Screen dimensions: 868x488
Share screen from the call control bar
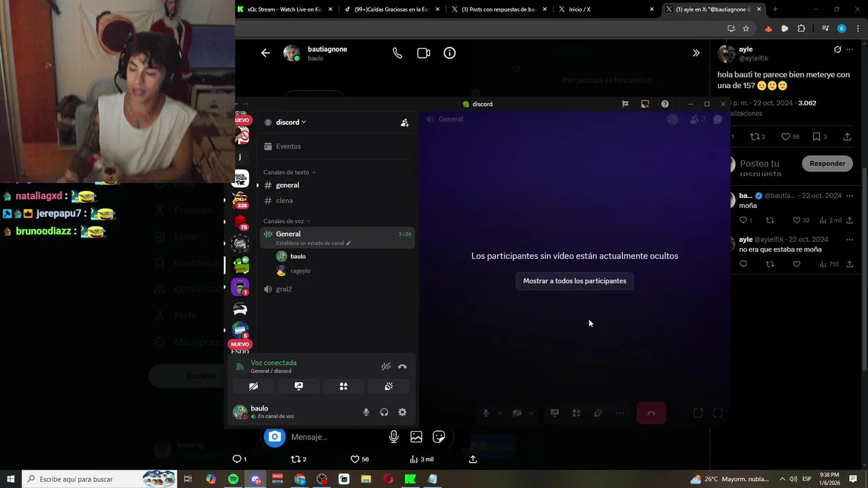coord(555,413)
